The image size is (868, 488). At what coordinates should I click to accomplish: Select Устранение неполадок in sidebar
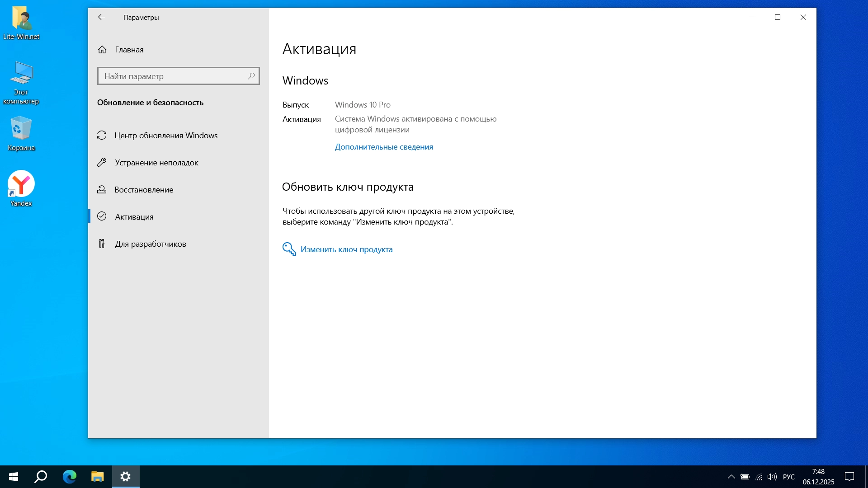point(156,163)
